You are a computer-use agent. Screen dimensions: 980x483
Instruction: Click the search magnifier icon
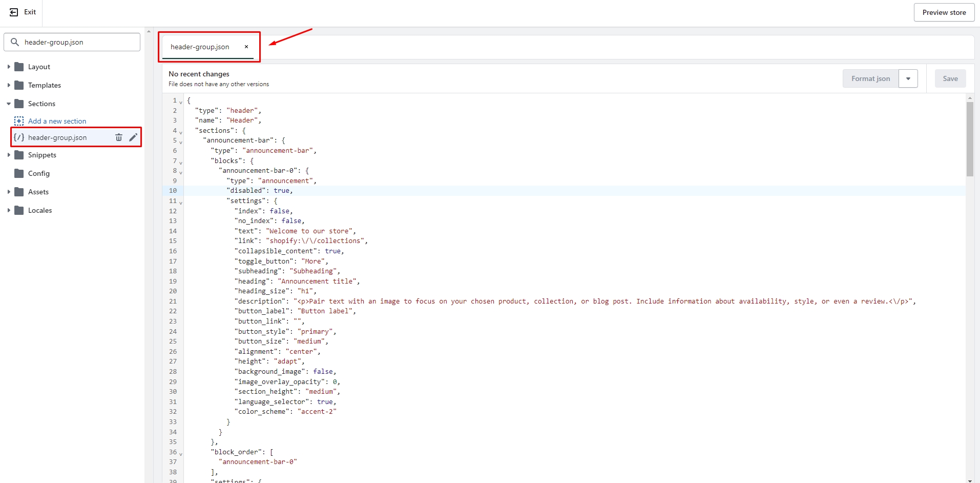(15, 42)
